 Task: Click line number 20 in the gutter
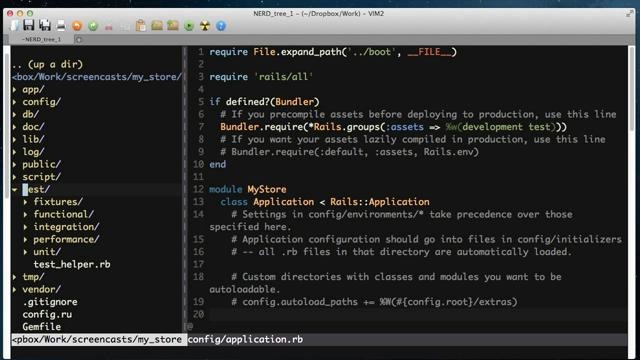[x=198, y=314]
